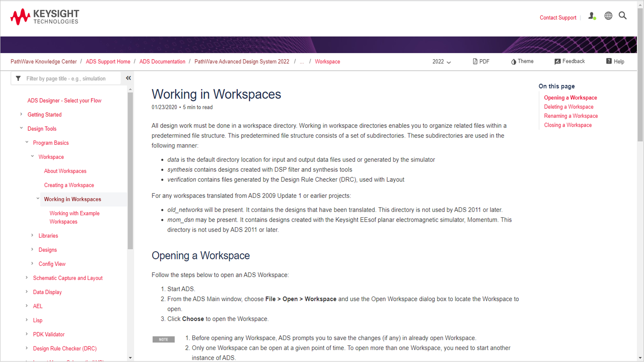Click the filter by page title field
644x362 pixels.
tap(70, 78)
